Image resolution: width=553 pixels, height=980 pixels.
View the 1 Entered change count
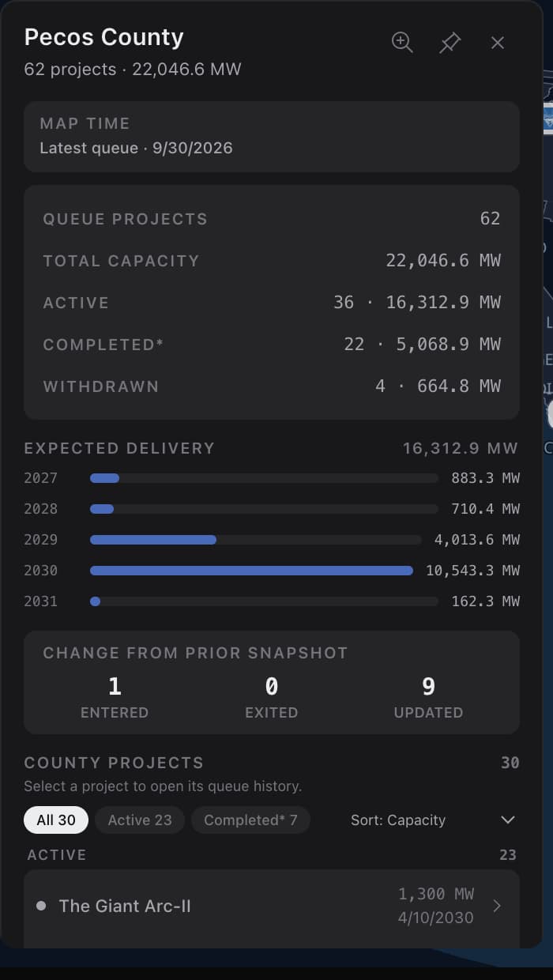coord(115,697)
